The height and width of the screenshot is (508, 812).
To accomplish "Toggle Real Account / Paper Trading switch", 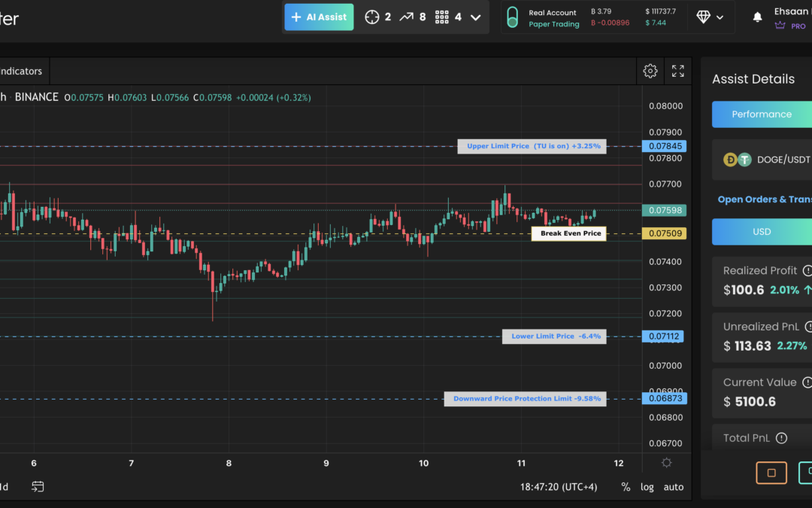I will (512, 17).
